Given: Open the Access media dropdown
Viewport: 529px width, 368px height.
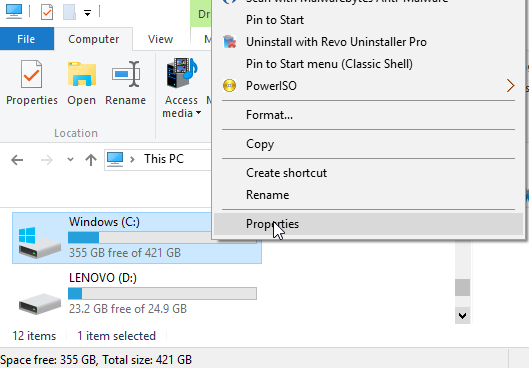Looking at the screenshot, I should click(181, 88).
